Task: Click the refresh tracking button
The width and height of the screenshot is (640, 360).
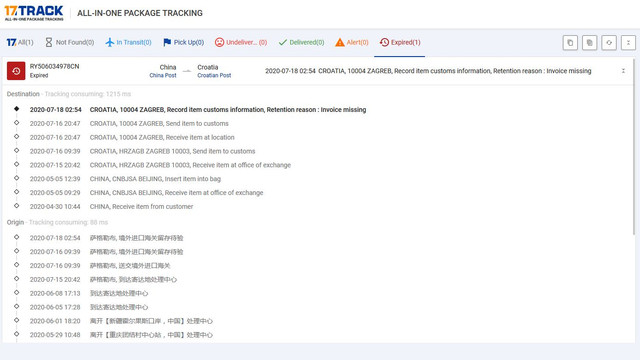Action: coord(609,42)
